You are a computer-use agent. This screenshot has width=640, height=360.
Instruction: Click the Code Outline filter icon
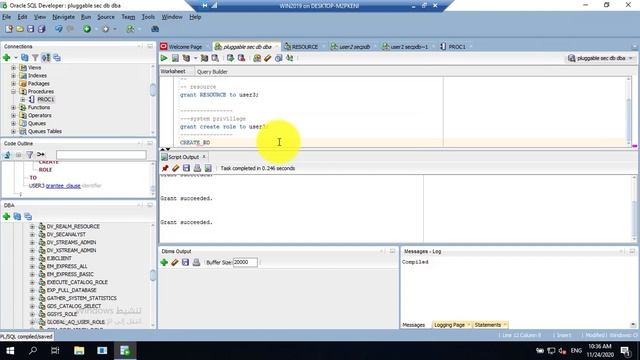pos(29,155)
